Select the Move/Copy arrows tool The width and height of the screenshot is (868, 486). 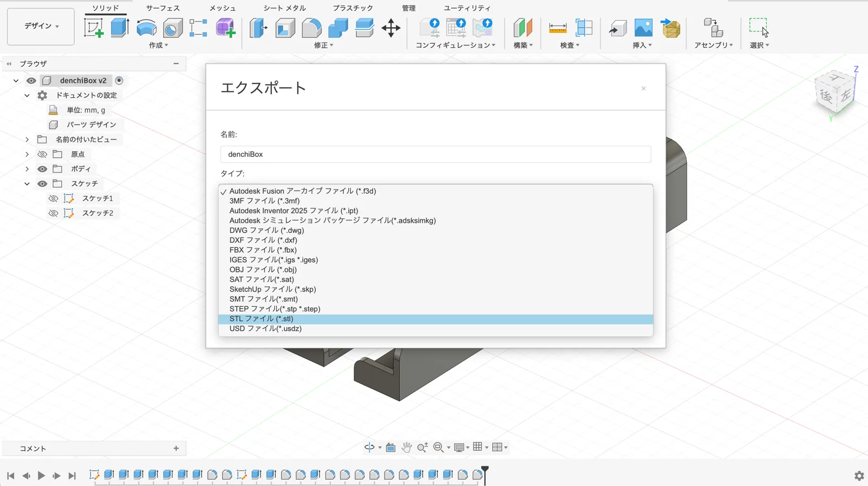click(391, 28)
